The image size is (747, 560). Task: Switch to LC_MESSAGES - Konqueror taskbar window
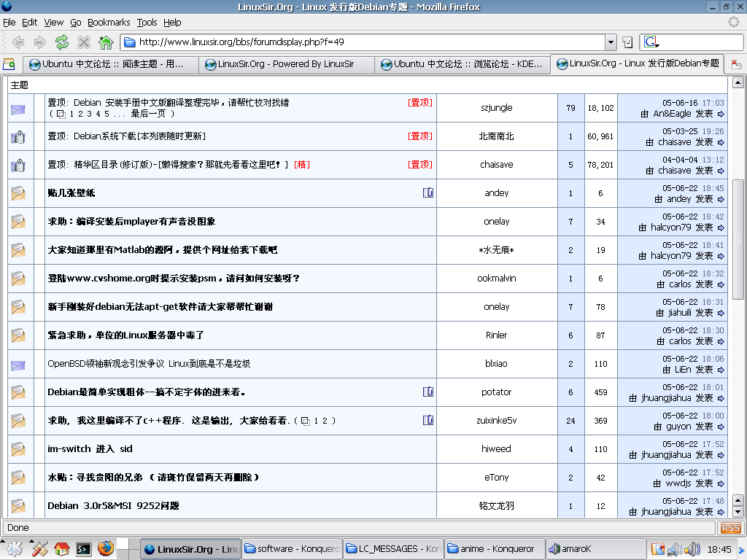pos(393,549)
